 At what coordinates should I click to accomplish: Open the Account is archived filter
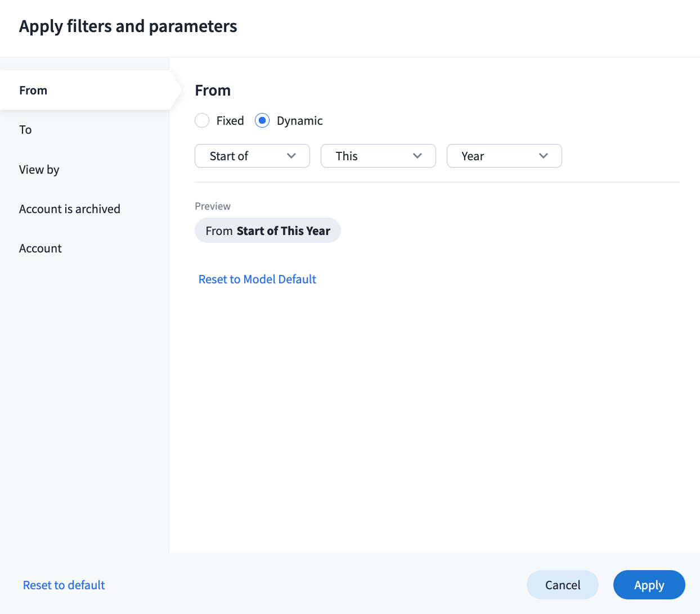[84, 209]
